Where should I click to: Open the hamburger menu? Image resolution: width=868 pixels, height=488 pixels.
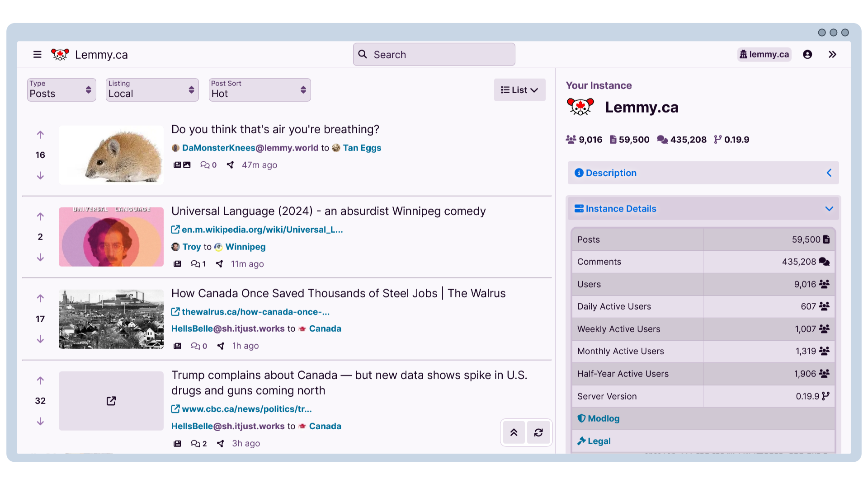(x=37, y=54)
